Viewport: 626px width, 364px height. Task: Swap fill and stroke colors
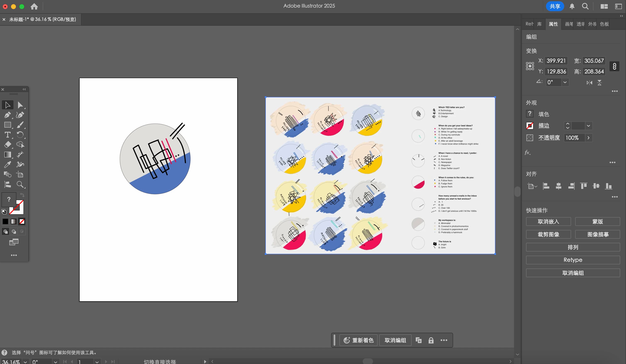22,195
